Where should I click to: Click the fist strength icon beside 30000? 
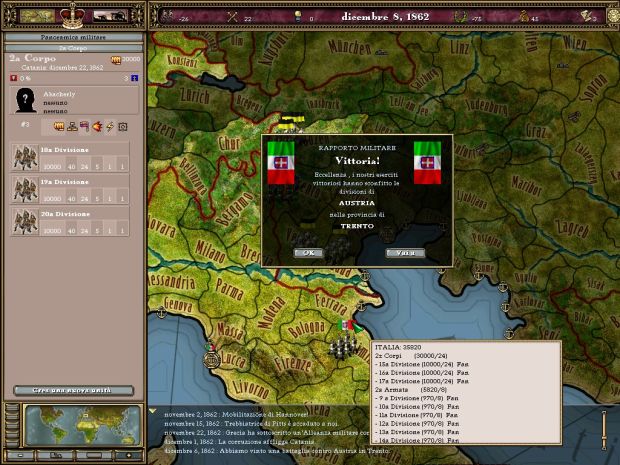pos(116,60)
